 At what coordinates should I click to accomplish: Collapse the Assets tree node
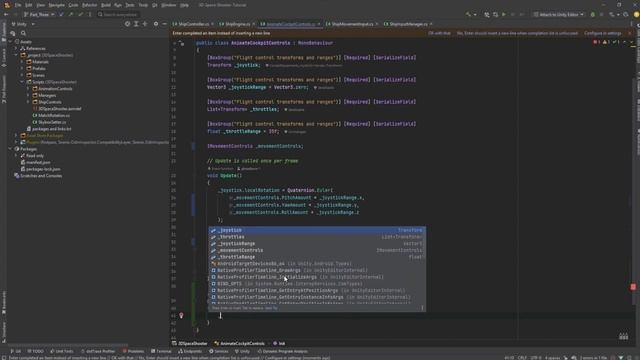[10, 42]
